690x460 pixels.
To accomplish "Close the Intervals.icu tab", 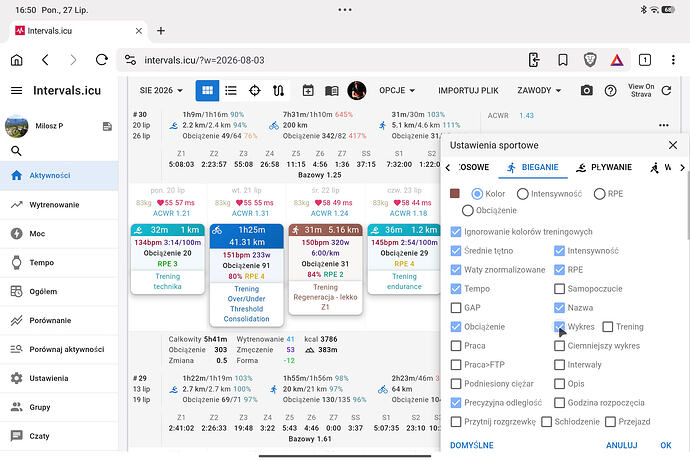I will [139, 31].
